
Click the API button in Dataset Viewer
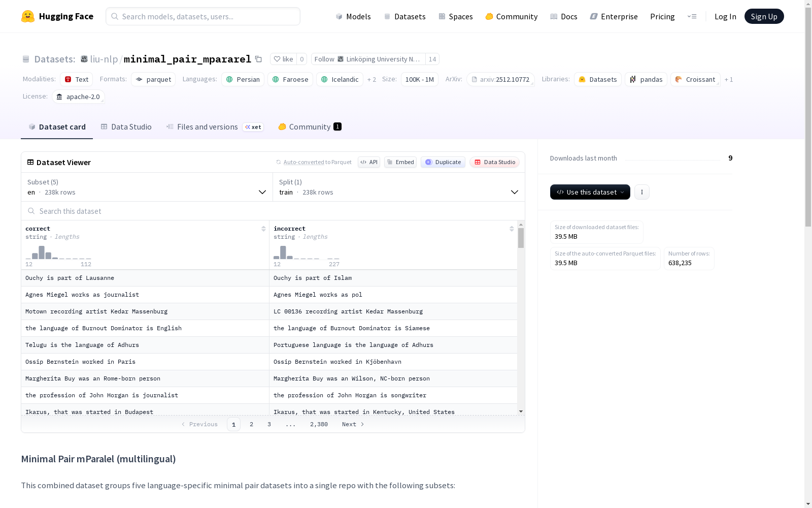(369, 162)
